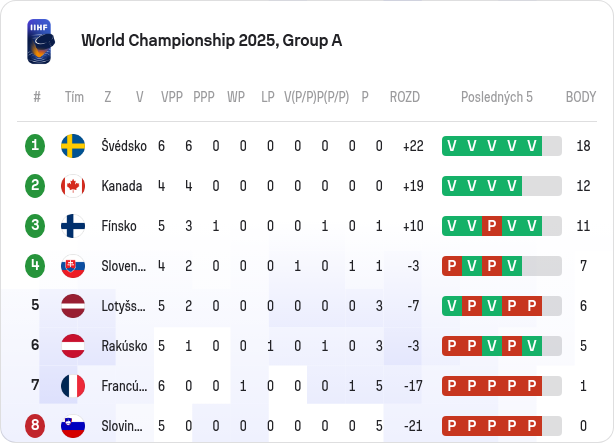This screenshot has width=614, height=443.
Task: Open the Švédsko team link
Action: (124, 146)
